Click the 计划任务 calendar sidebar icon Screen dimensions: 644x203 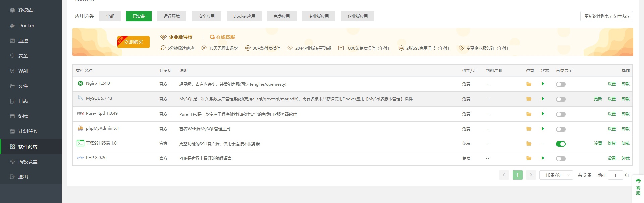pyautogui.click(x=12, y=131)
